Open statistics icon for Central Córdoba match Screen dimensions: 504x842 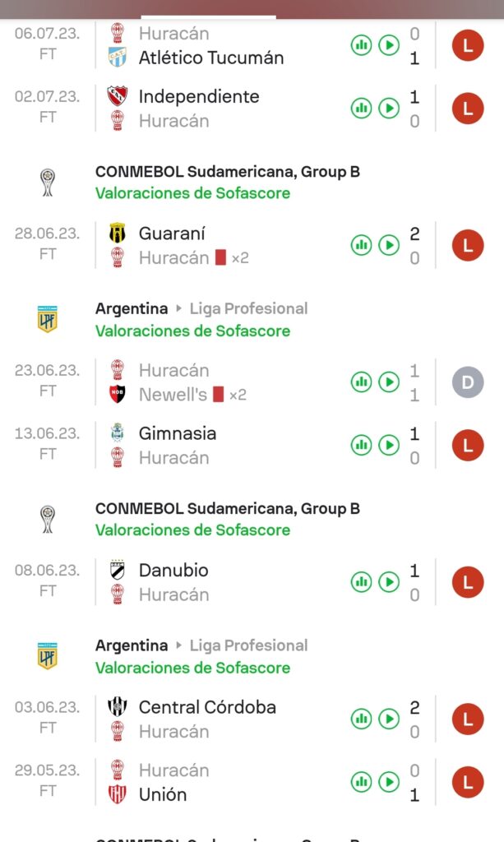(x=361, y=719)
